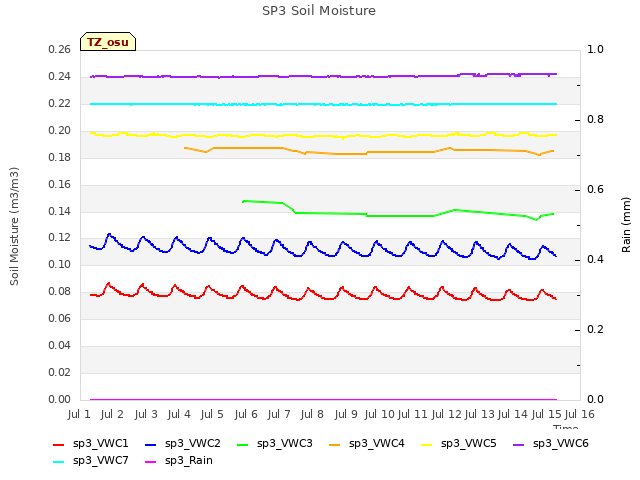Screen dimensions: 640x480
Task: Click the orange sp3_VWC4 data line
Action: coord(369,152)
